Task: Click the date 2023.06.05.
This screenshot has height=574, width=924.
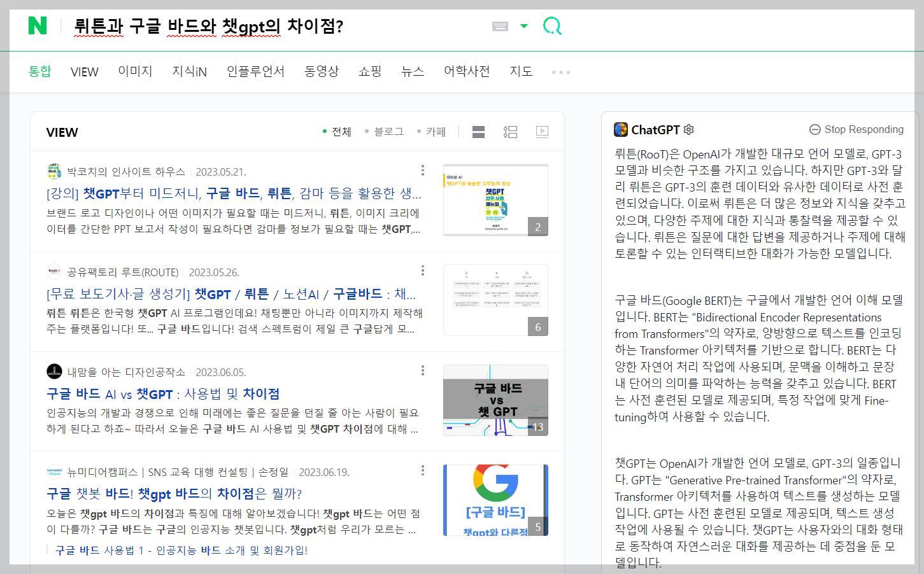Action: (x=220, y=372)
